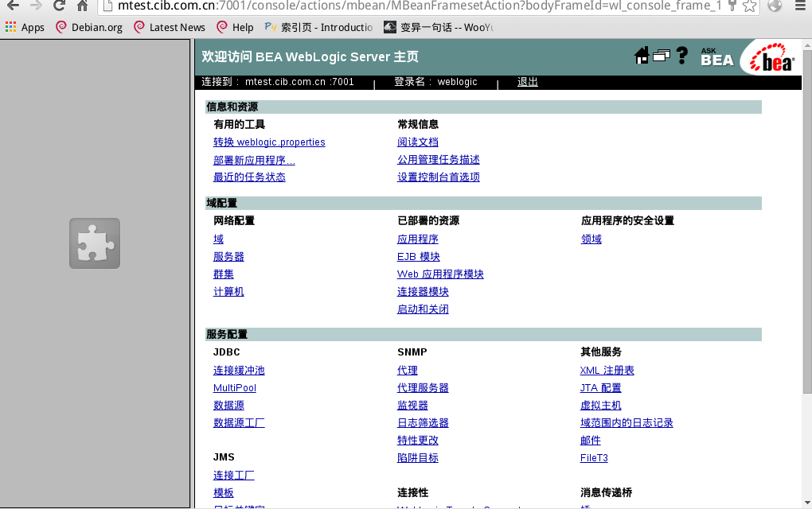Screen dimensions: 812x509
Task: Open 启动和关闭 link
Action: (423, 309)
